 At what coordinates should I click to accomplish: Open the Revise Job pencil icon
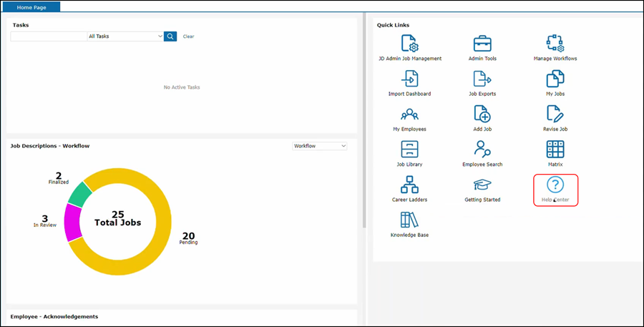(555, 114)
